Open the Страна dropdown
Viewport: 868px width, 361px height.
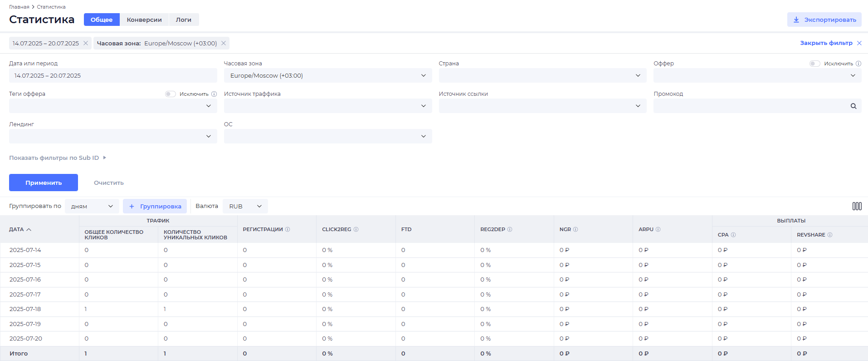click(x=542, y=75)
